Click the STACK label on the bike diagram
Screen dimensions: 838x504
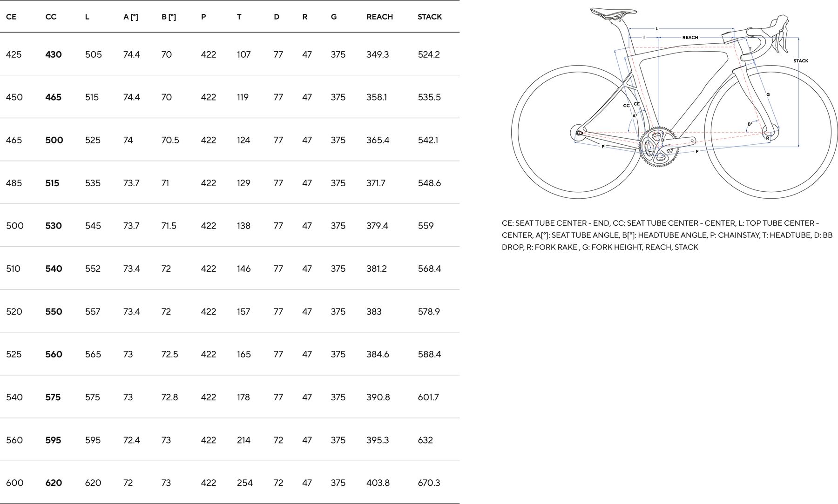pyautogui.click(x=801, y=61)
